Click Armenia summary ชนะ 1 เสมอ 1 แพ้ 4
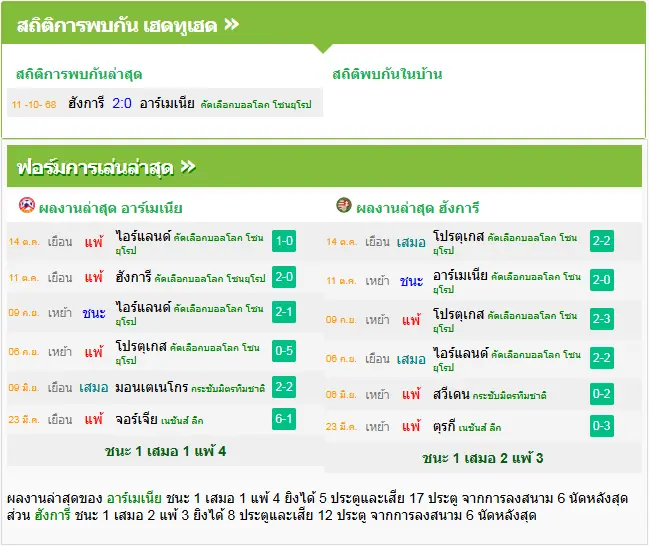The height and width of the screenshot is (546, 649). point(166,451)
